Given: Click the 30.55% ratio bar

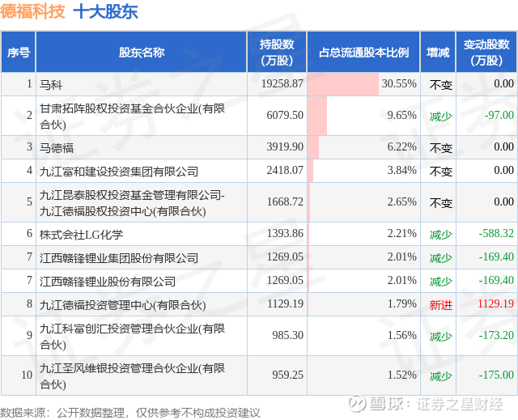Looking at the screenshot, I should (x=343, y=84).
